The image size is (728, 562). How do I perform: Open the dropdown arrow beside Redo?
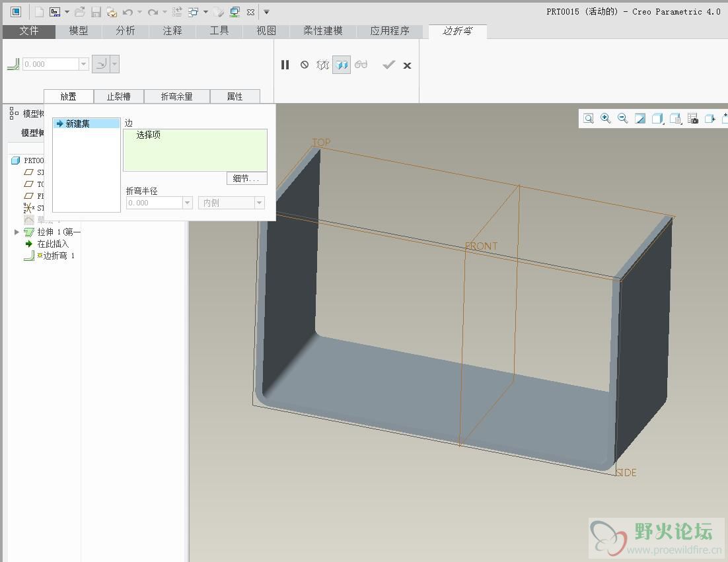164,12
